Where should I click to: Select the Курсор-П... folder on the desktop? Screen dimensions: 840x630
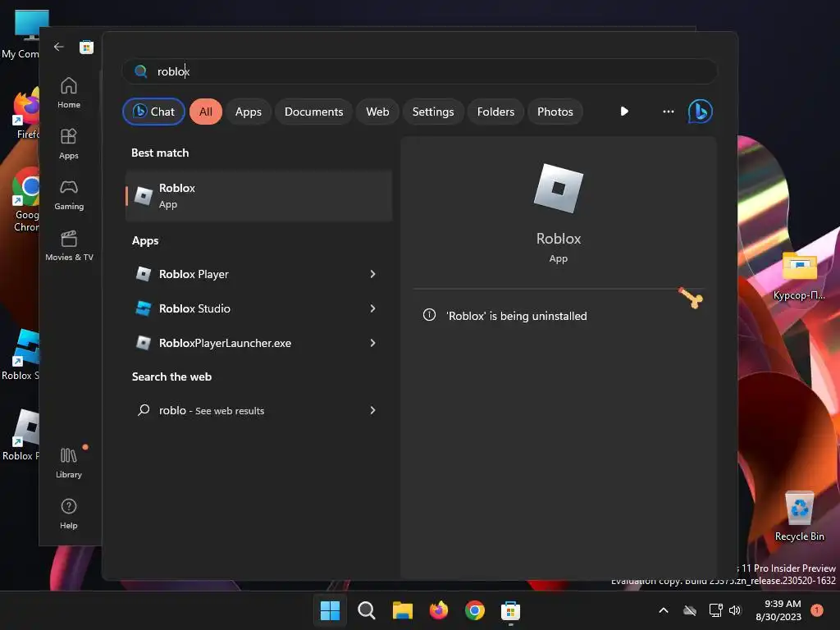[799, 275]
